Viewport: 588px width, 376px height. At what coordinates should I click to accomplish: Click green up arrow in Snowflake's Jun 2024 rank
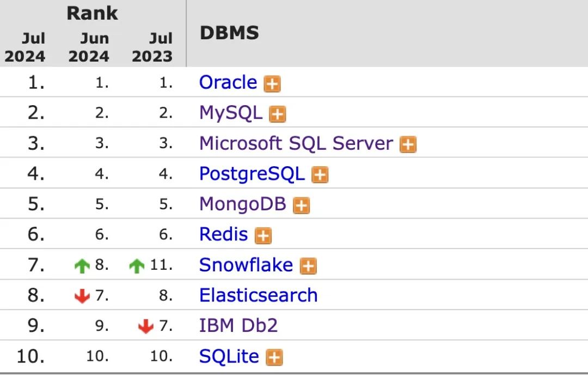point(82,266)
